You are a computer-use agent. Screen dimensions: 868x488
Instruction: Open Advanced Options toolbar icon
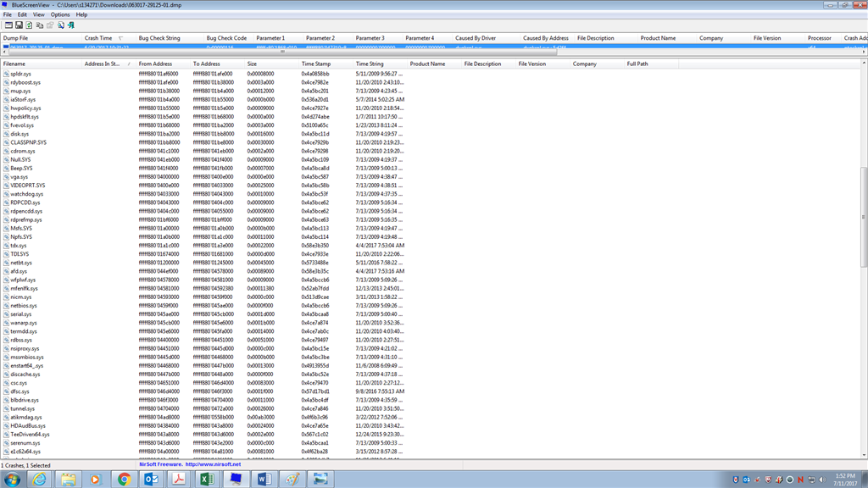pyautogui.click(x=8, y=25)
